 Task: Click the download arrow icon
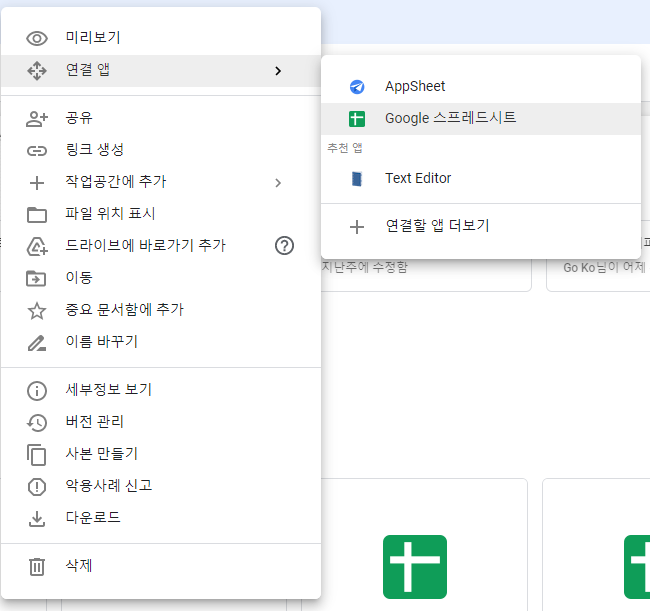tap(37, 518)
